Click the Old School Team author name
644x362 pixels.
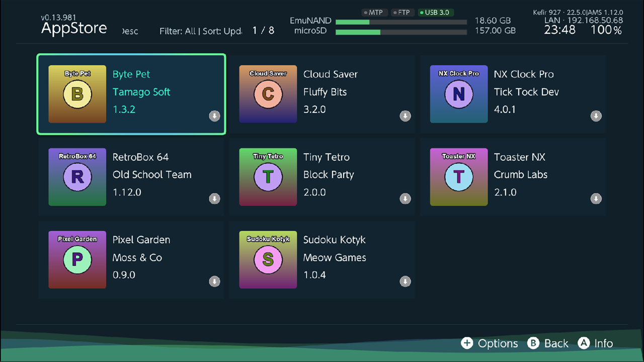(152, 175)
